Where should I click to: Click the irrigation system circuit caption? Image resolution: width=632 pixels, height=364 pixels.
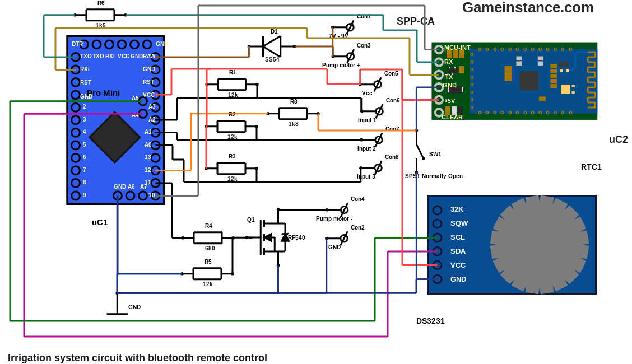tap(137, 357)
